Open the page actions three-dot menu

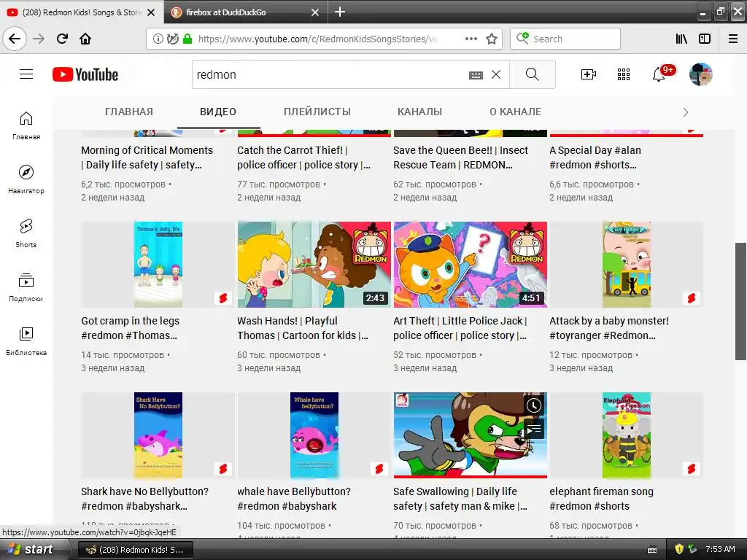pyautogui.click(x=471, y=39)
